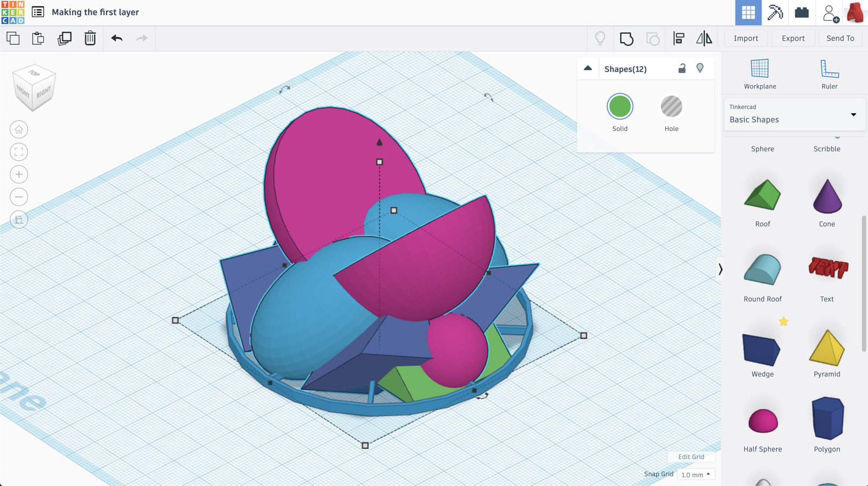Viewport: 868px width, 486px height.
Task: Delete selection with trash icon
Action: [90, 38]
